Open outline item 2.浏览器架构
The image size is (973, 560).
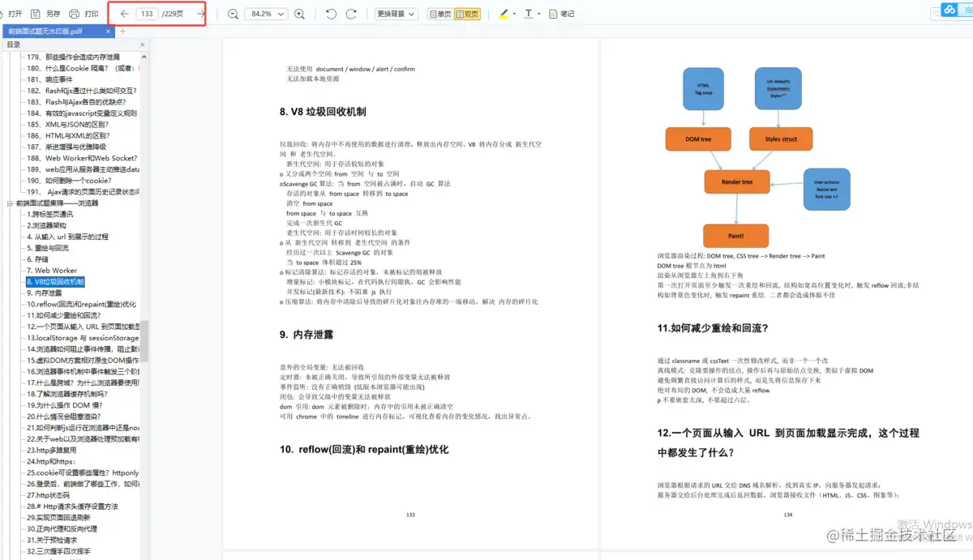[x=48, y=225]
